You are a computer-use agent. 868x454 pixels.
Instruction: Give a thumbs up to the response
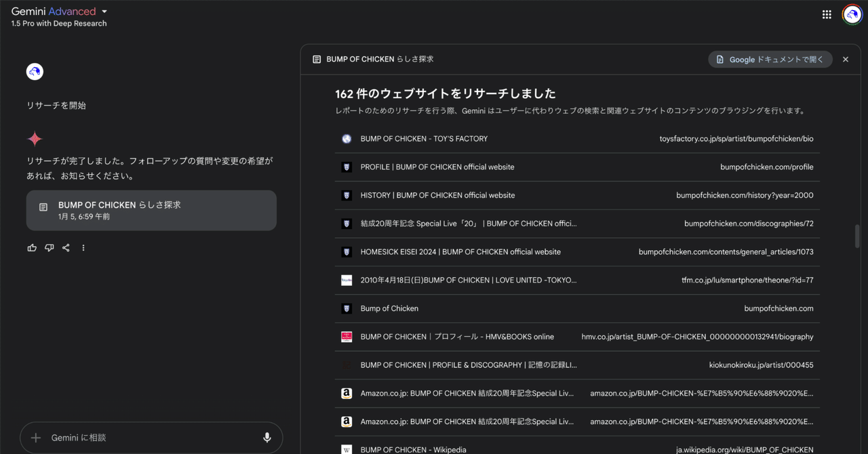[32, 247]
